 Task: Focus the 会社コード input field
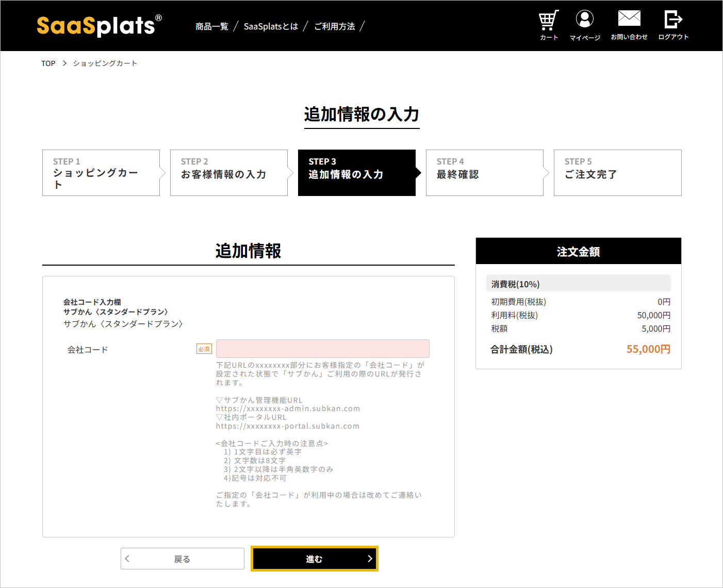point(323,349)
